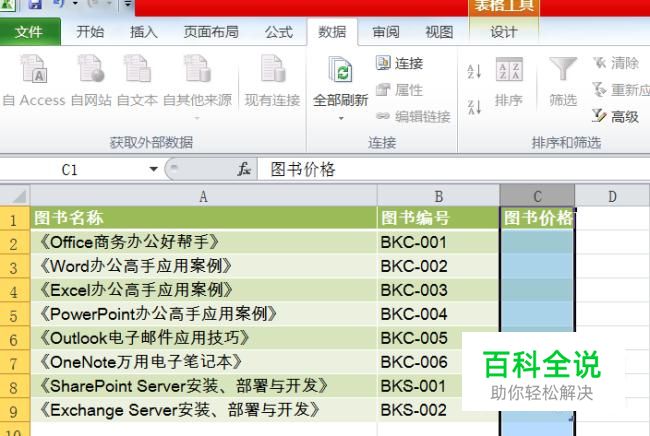650x436 pixels.
Task: Click the Save icon in quick access toolbar
Action: [34, 5]
